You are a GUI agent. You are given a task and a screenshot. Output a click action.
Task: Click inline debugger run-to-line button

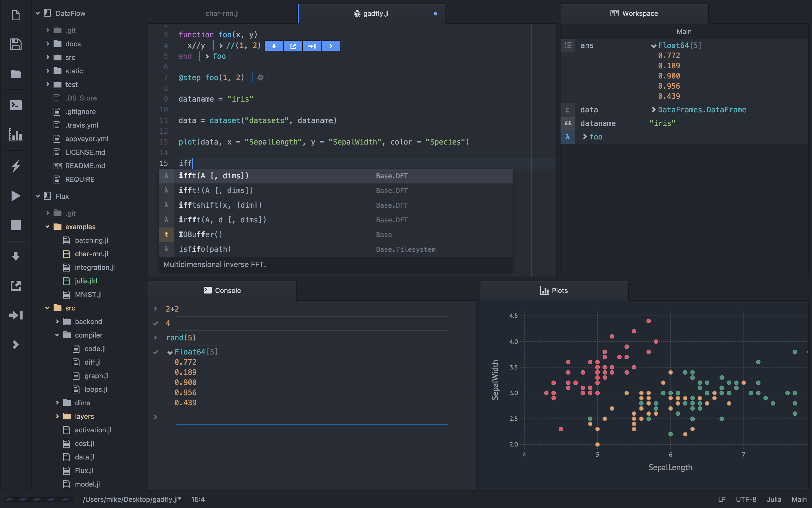312,46
